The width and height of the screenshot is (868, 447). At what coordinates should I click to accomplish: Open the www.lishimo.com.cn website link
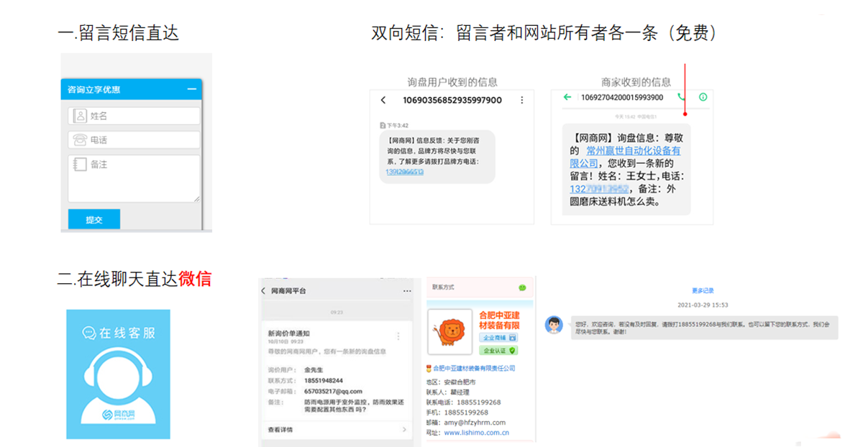coord(476,433)
